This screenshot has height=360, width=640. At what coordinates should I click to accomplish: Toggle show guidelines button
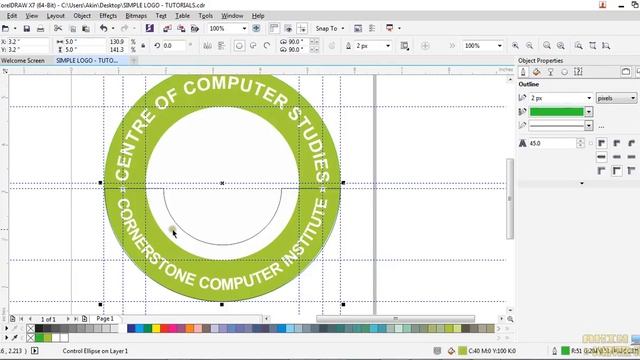click(x=302, y=28)
